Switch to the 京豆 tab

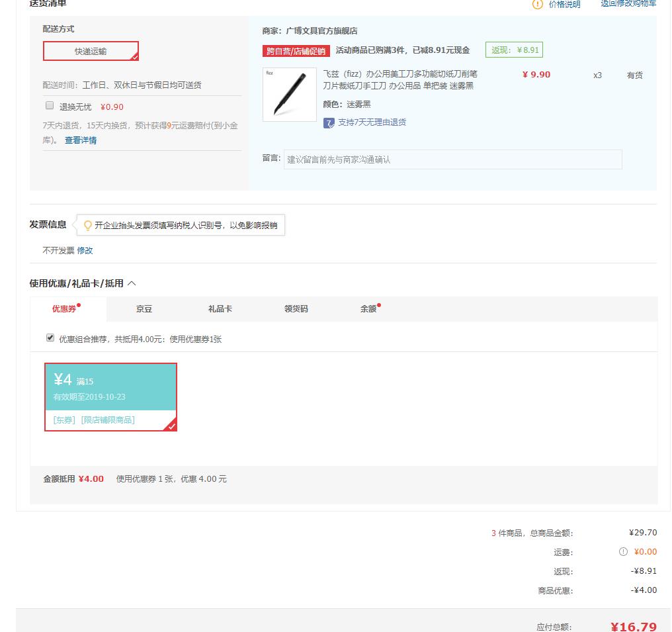point(144,308)
